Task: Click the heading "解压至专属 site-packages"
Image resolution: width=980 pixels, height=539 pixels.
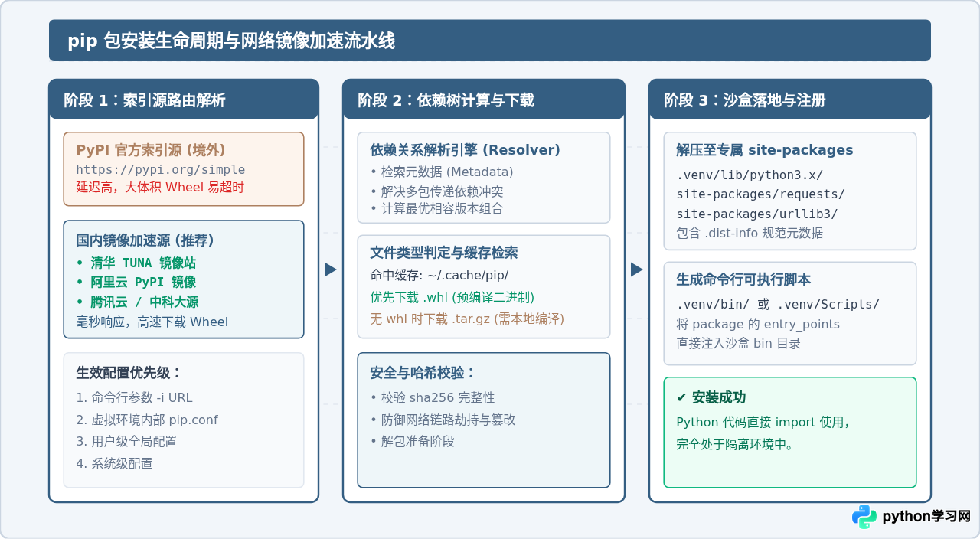Action: 764,150
